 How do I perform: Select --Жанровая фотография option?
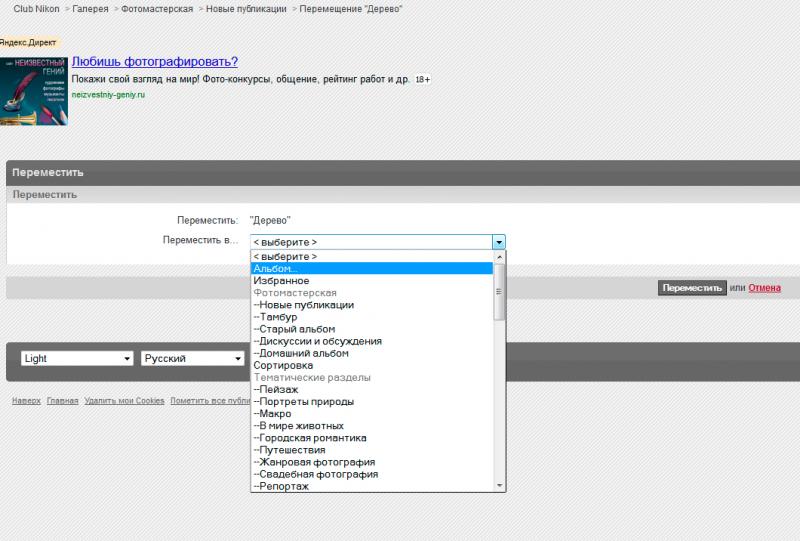(372, 462)
